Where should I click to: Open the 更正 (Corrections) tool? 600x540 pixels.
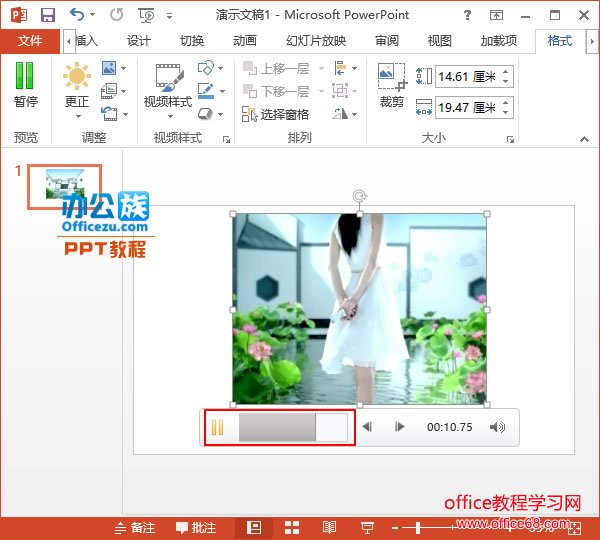(x=77, y=85)
